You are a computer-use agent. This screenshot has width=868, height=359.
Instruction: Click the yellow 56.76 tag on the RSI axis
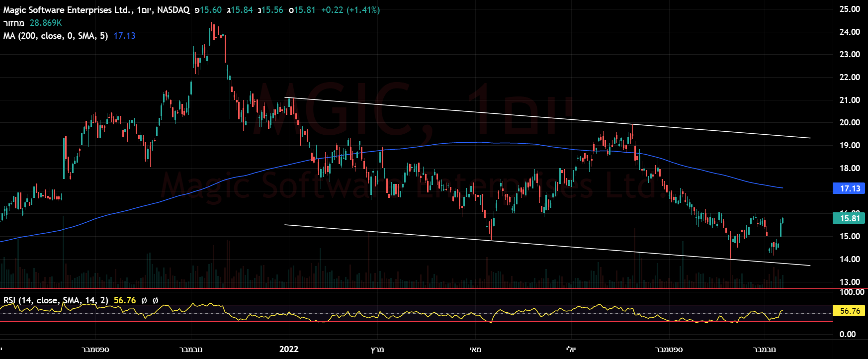click(x=850, y=311)
